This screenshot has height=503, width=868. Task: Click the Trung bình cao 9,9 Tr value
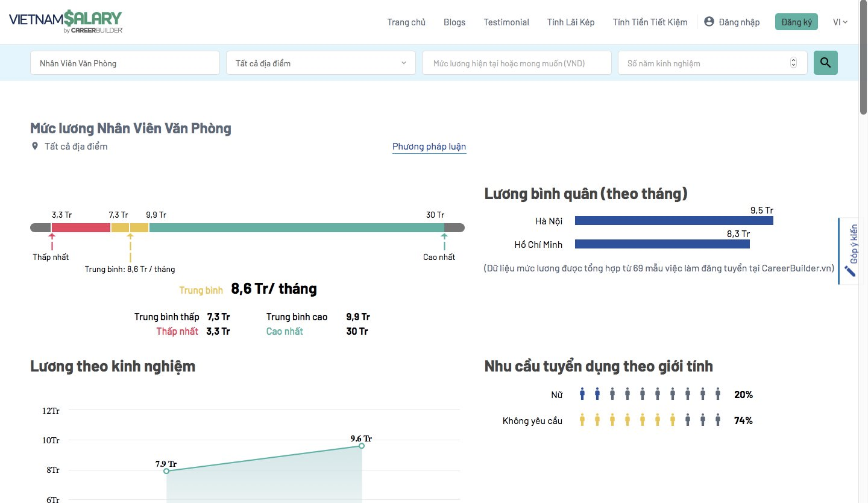point(358,317)
